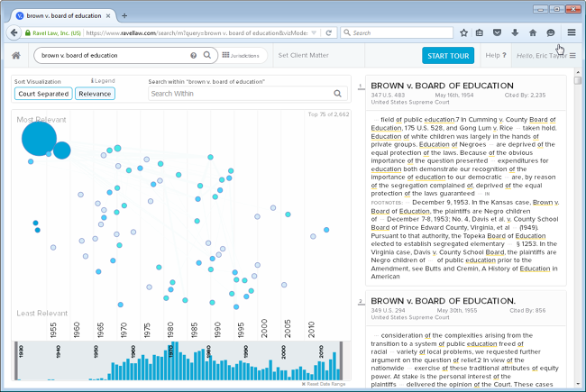Click Reset Date Range below the histogram

pos(324,384)
